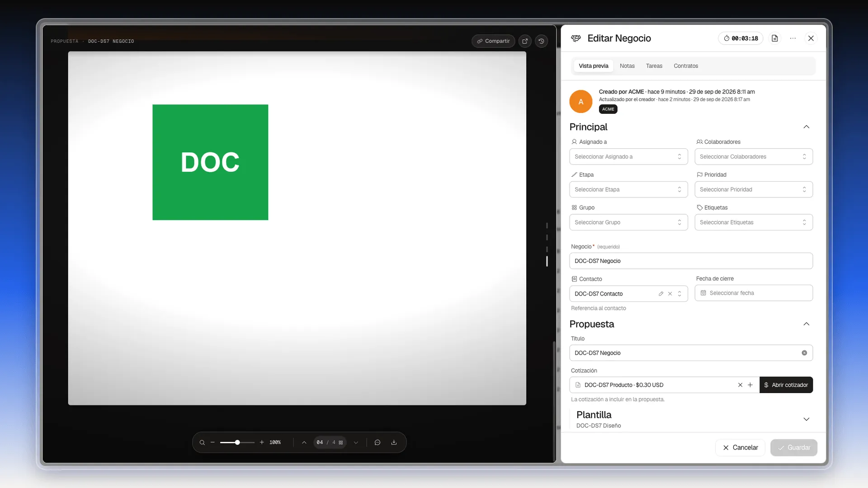Click the 00:03:18 timer button
The height and width of the screenshot is (488, 868).
(741, 38)
